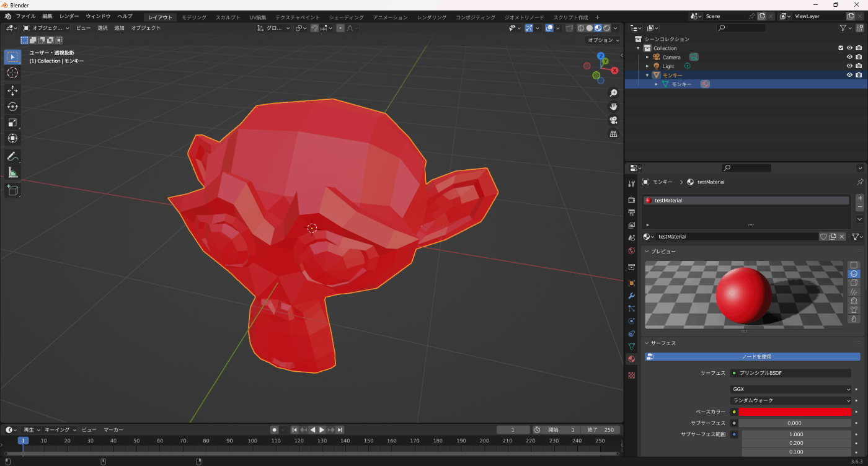Select hair preview type

coord(854,292)
